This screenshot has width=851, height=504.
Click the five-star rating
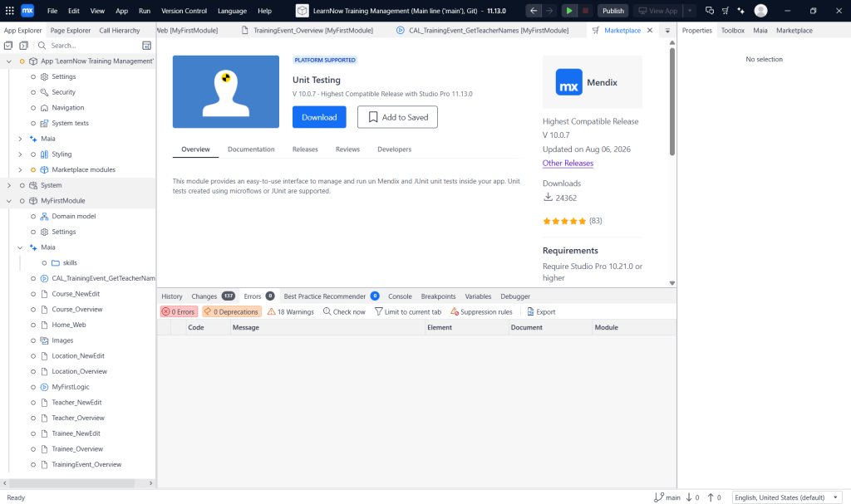click(564, 221)
